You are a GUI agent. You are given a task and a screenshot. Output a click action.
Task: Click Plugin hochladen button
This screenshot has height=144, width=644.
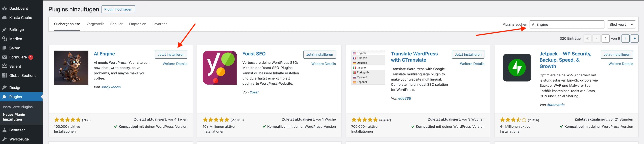tap(118, 9)
